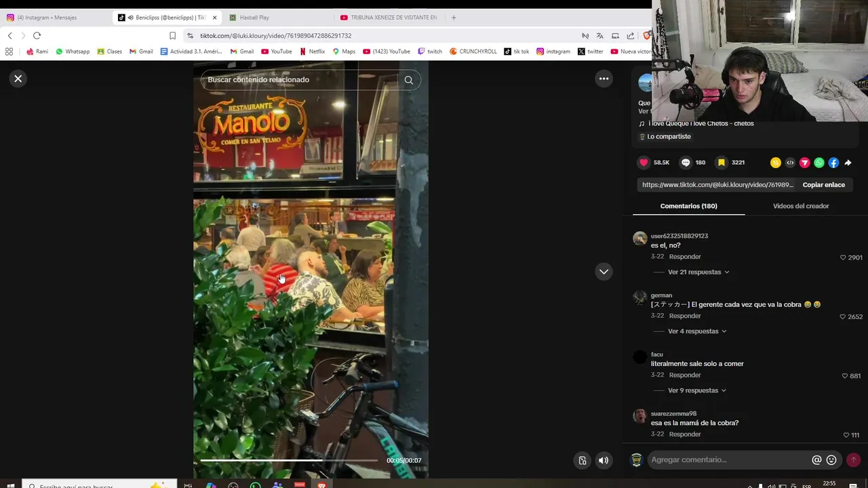Like suarezzemma98's comment with 111 likes
The width and height of the screenshot is (868, 488).
[846, 435]
